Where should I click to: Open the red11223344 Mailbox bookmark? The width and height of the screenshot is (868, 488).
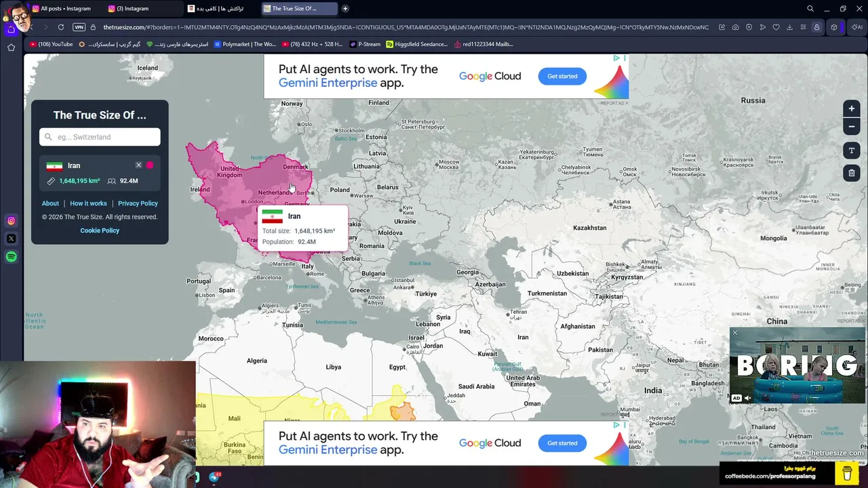click(484, 44)
